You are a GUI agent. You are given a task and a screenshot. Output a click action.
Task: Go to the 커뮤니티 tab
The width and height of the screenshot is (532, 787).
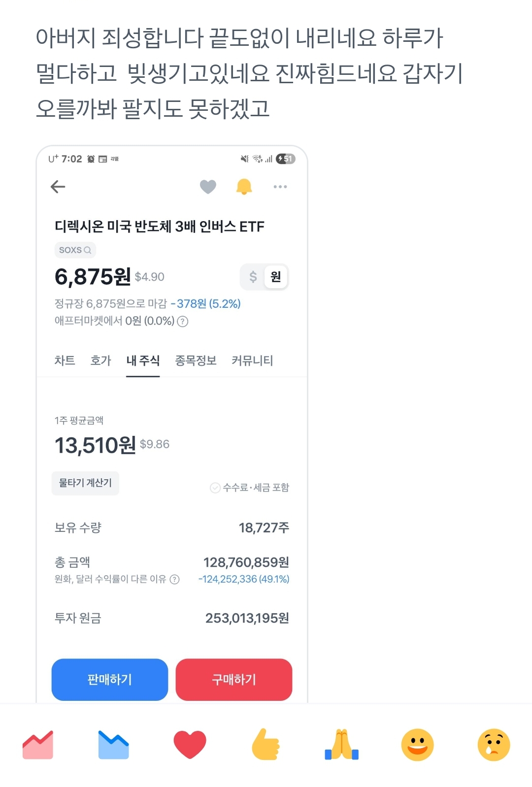click(x=252, y=361)
